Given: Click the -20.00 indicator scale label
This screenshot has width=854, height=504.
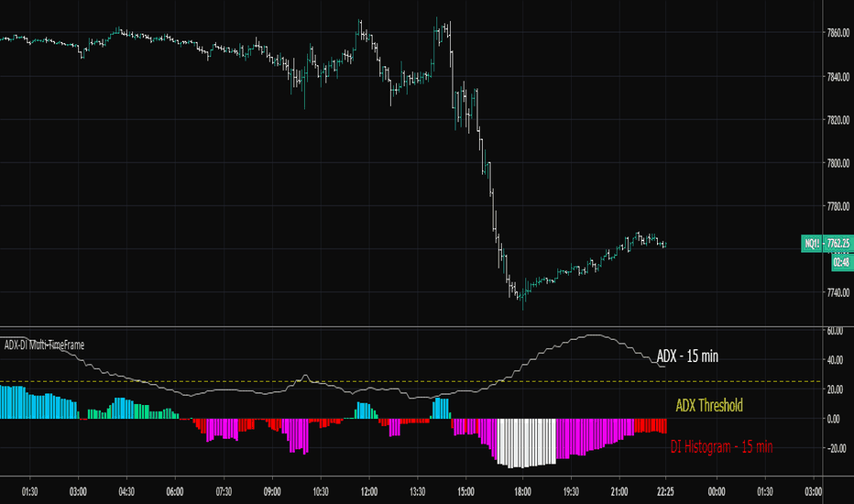Looking at the screenshot, I should (837, 448).
